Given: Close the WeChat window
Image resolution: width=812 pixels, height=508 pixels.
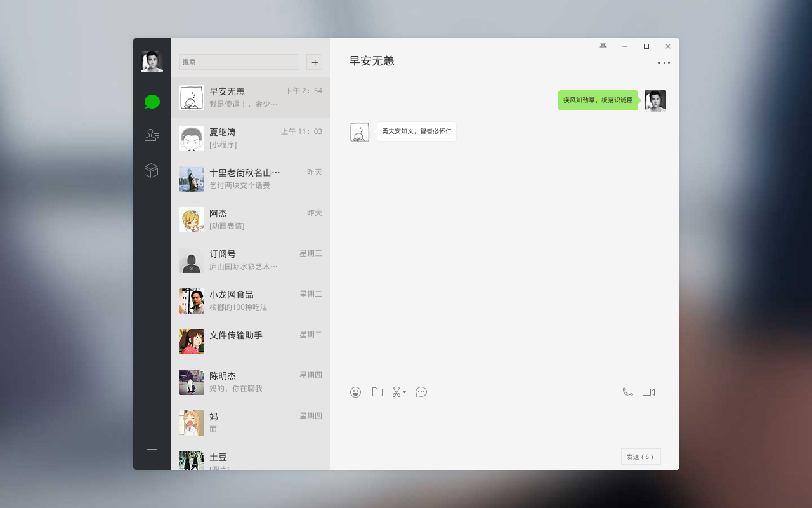Looking at the screenshot, I should click(668, 46).
